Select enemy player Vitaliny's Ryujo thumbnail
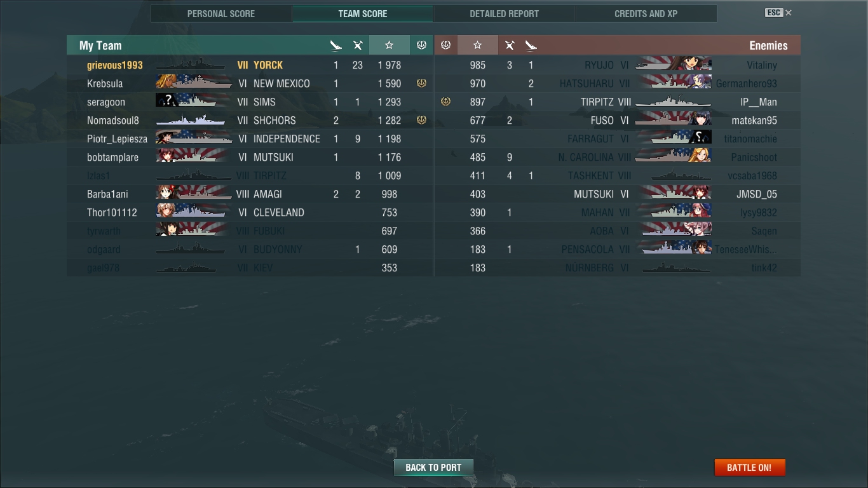The width and height of the screenshot is (868, 488). [x=674, y=65]
